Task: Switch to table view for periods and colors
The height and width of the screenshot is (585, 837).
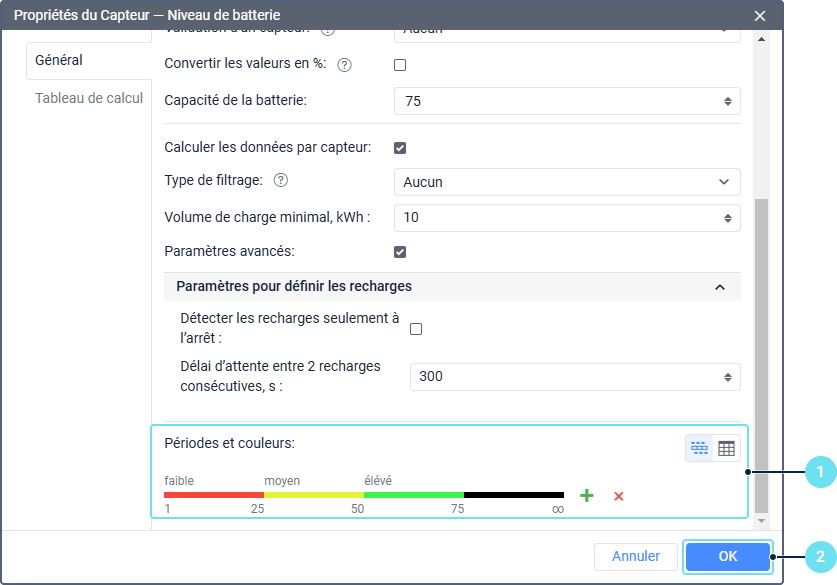Action: coord(727,449)
